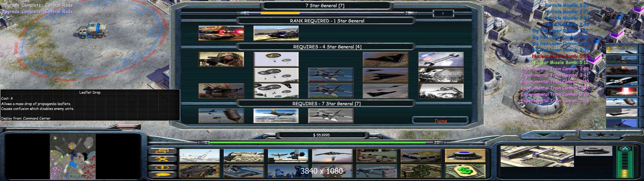The image size is (644, 181).
Task: Choose the grayscale jet power under 7 Star
Action: 331,116
